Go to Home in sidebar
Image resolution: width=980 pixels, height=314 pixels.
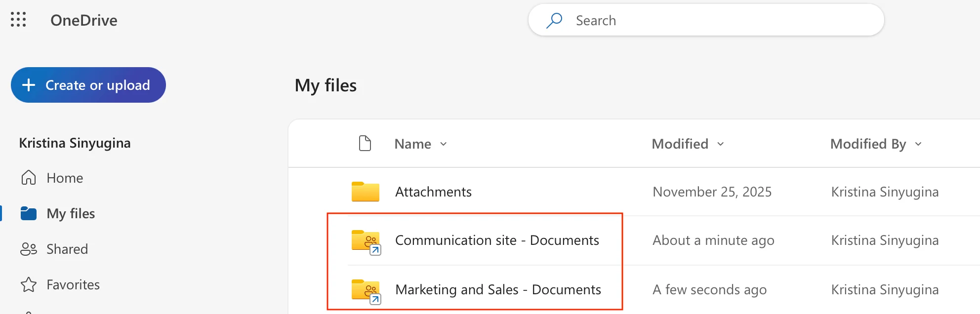65,178
